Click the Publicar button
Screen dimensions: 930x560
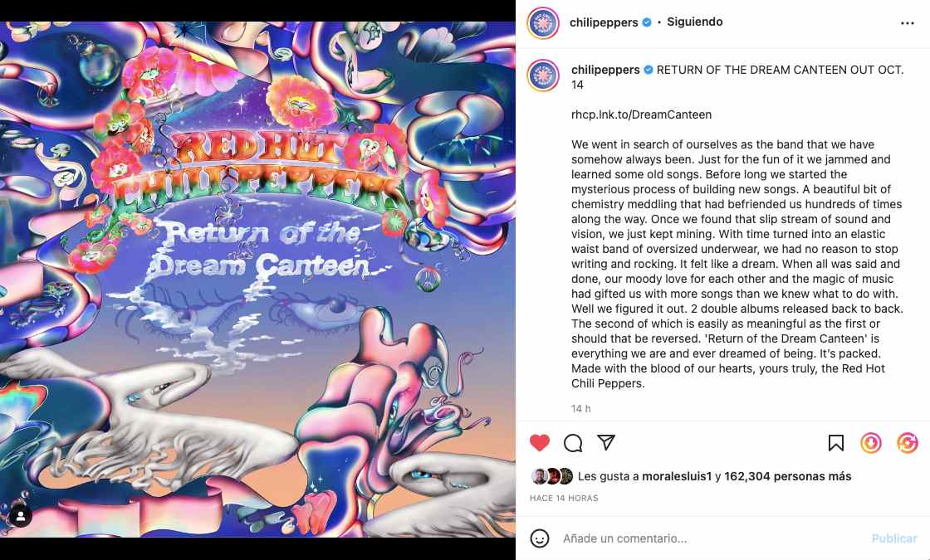(x=894, y=538)
